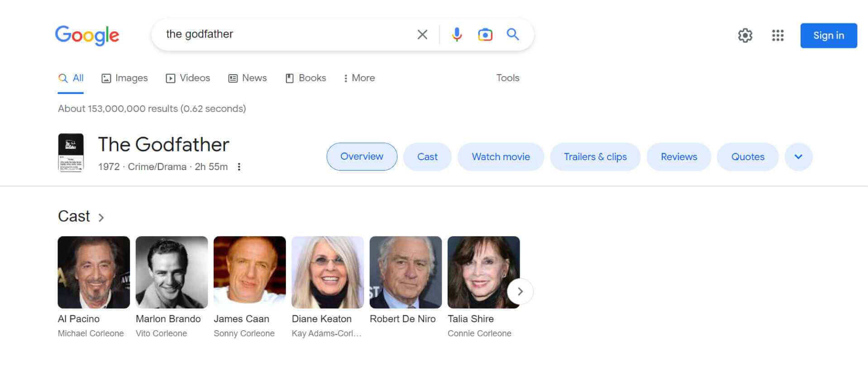Click the Sign in button
Screen dimensions: 868x375
(x=829, y=35)
